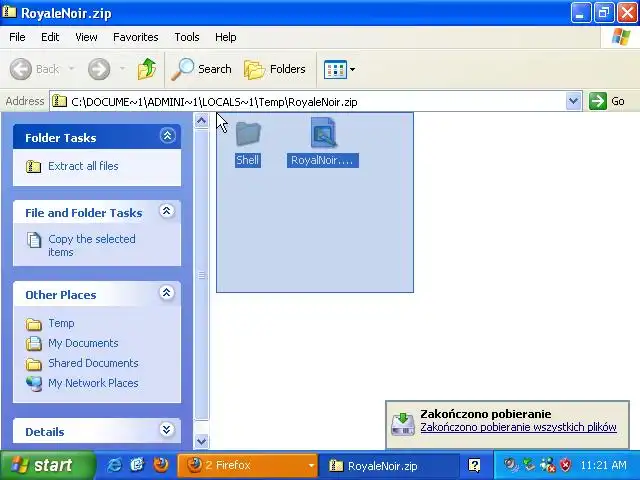Open Temp in Other Places

pos(61,323)
